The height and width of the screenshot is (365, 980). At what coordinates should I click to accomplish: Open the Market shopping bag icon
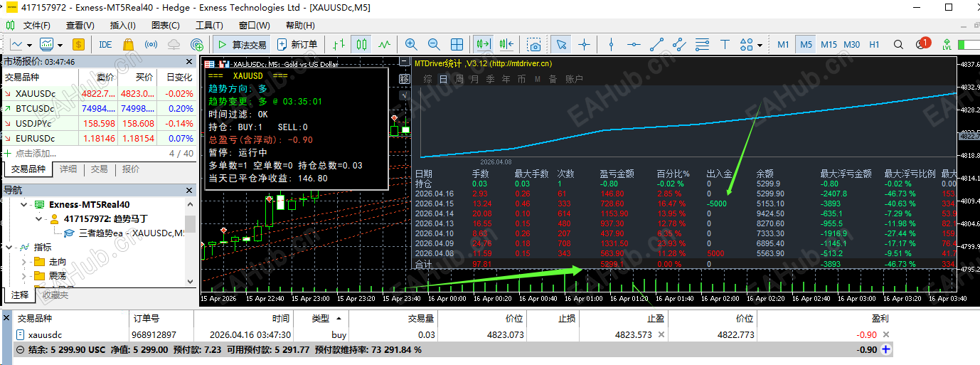(x=128, y=44)
